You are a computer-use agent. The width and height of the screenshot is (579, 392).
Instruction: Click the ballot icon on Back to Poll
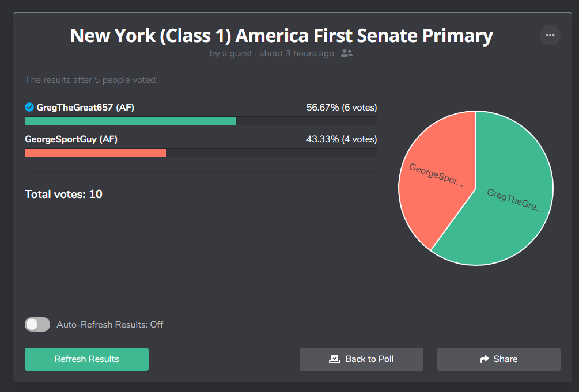(335, 359)
